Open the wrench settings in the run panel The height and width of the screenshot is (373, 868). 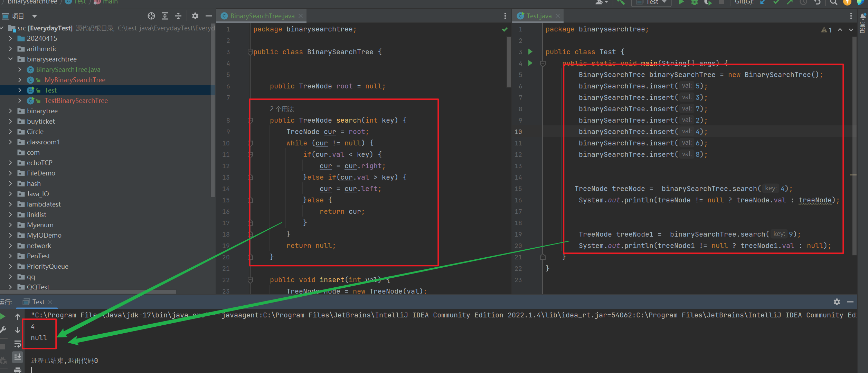[x=3, y=330]
